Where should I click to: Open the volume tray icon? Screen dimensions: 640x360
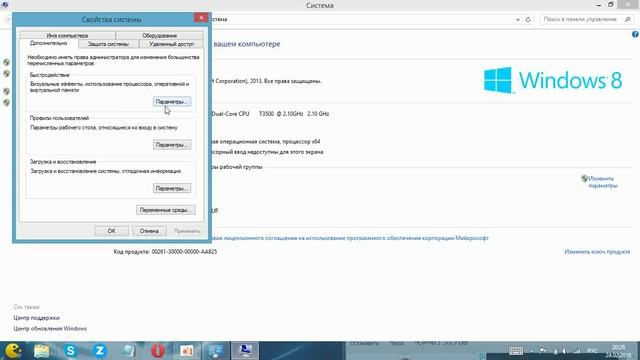[x=565, y=351]
